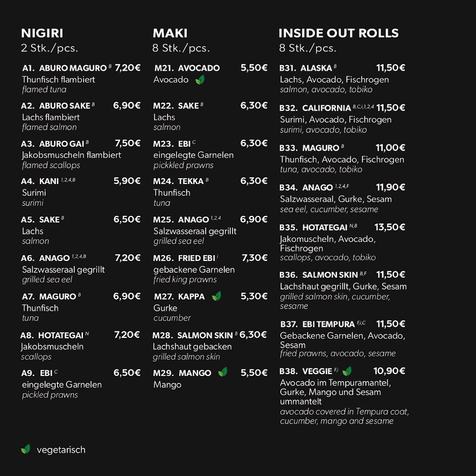The width and height of the screenshot is (476, 476).
Task: Click the 'vegetarisch' legend label
Action: pyautogui.click(x=61, y=450)
